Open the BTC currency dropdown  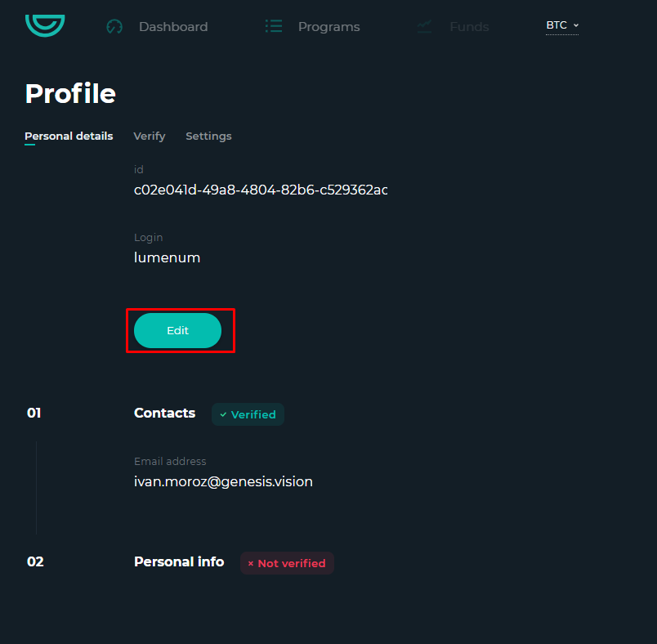(x=562, y=25)
